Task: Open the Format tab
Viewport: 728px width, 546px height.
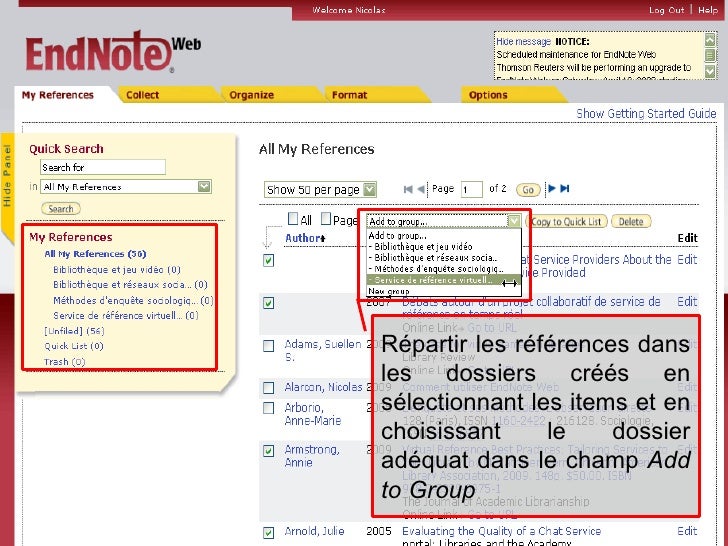Action: tap(349, 95)
